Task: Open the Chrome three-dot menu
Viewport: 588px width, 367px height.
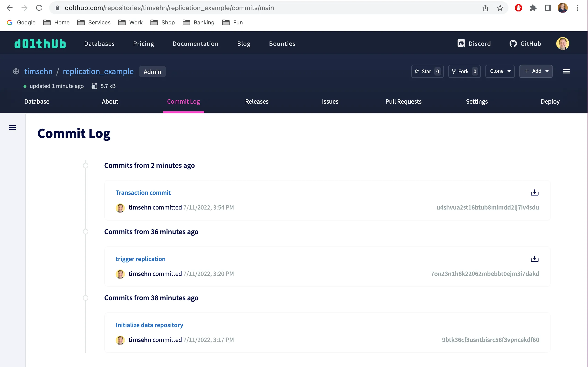Action: coord(577,8)
